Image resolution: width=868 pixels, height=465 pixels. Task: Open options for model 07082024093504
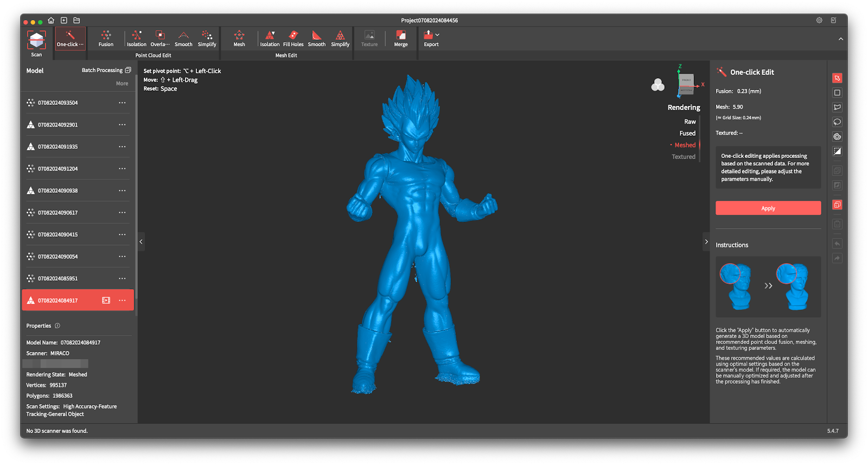(122, 103)
